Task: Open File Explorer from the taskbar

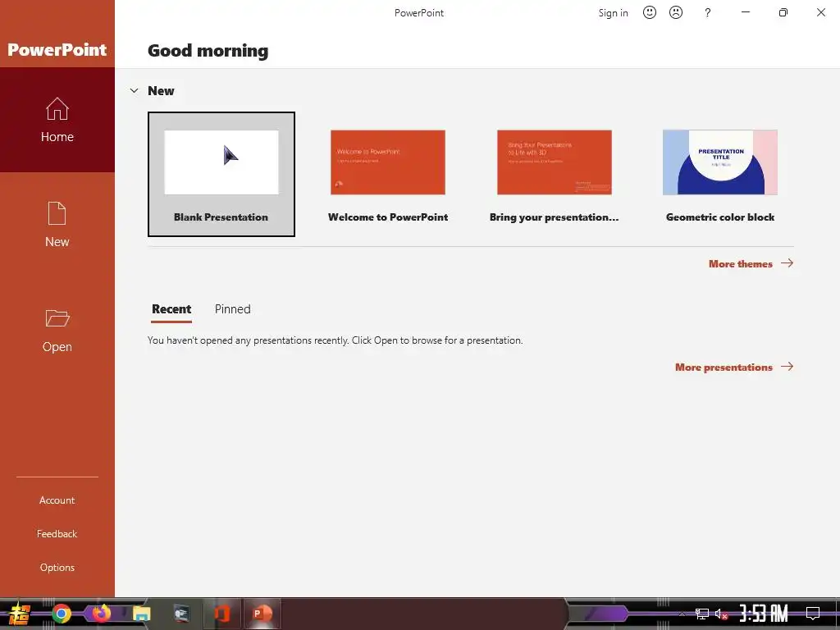Action: point(141,614)
